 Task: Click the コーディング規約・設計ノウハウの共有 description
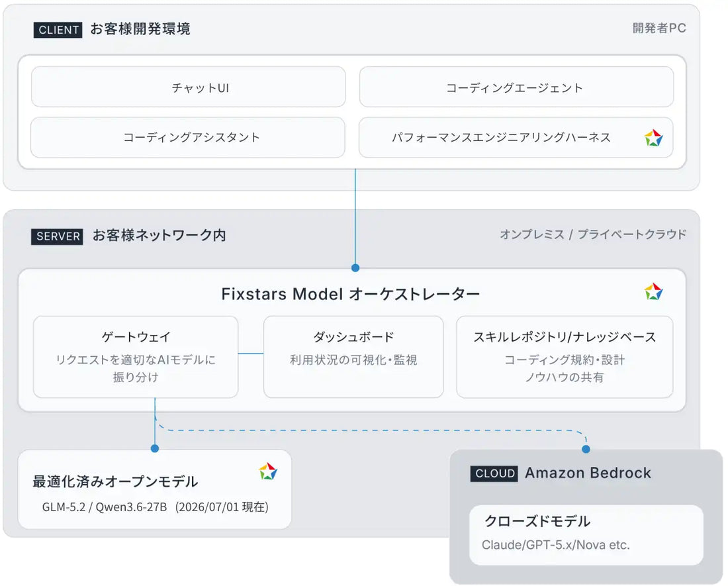point(565,368)
